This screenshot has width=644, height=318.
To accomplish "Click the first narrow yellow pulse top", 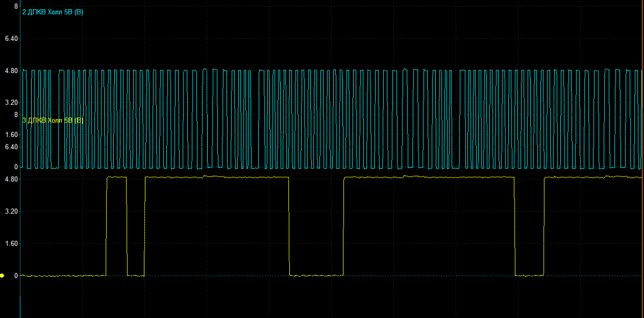I will click(116, 177).
